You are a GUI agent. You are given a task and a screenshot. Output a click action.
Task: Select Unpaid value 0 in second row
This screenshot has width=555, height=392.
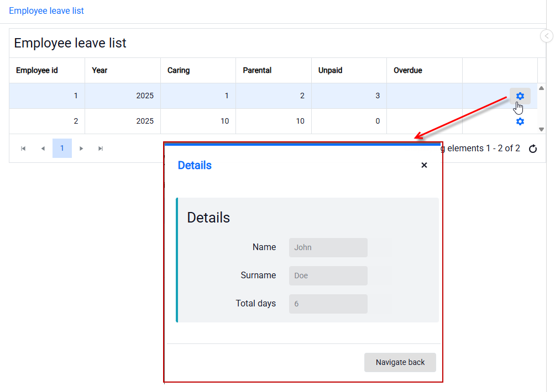pos(349,121)
